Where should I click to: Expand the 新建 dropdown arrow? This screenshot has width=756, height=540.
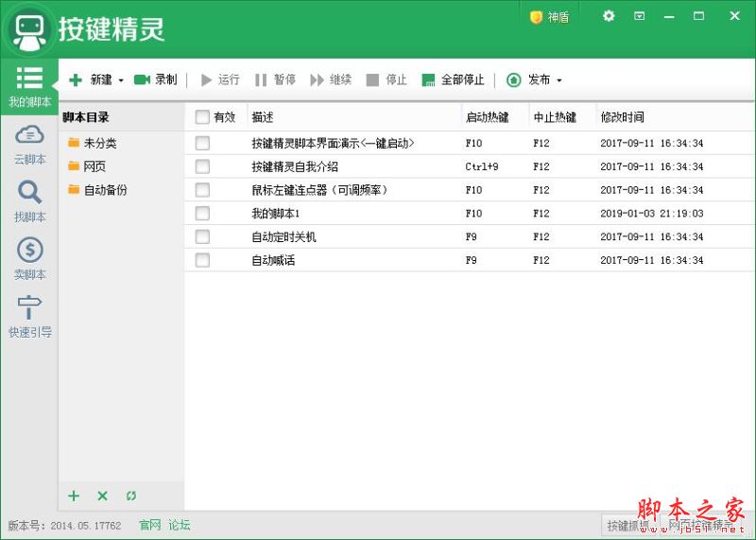pos(121,80)
